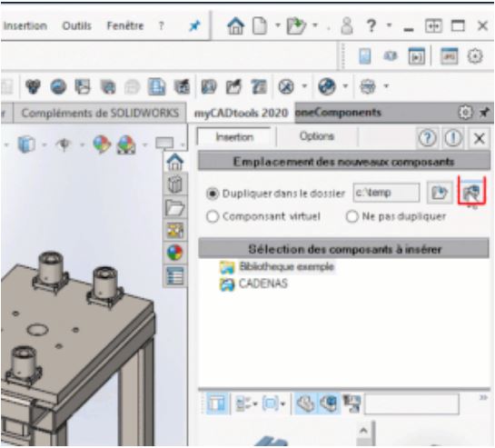Image resolution: width=495 pixels, height=448 pixels.
Task: Click the printer-like icon in myCADtools toolbar
Action: 368,86
